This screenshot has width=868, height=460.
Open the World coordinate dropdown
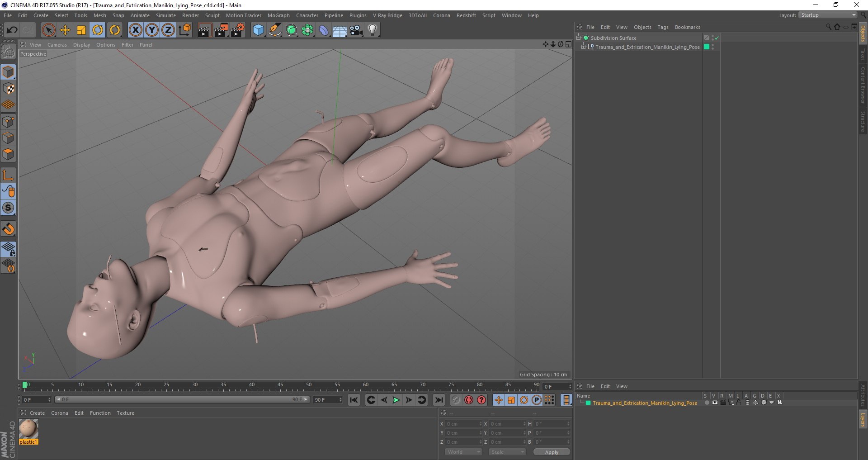pos(463,452)
